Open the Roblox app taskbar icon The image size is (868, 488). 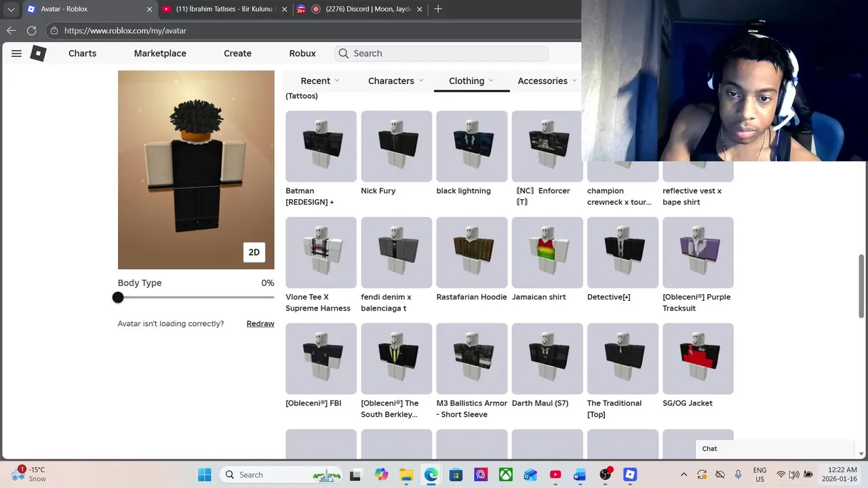pos(630,475)
